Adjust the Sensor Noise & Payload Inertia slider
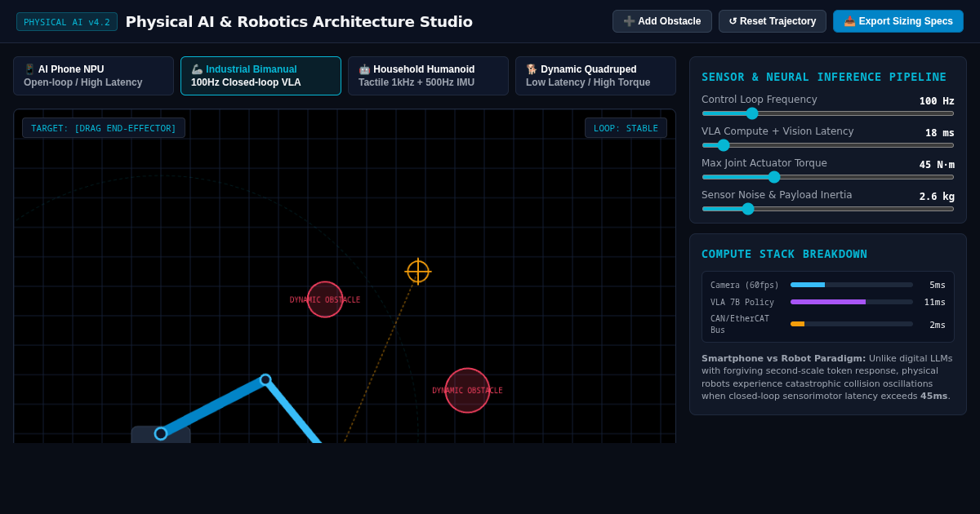Screen dimensions: 980x514 [x=827, y=209]
